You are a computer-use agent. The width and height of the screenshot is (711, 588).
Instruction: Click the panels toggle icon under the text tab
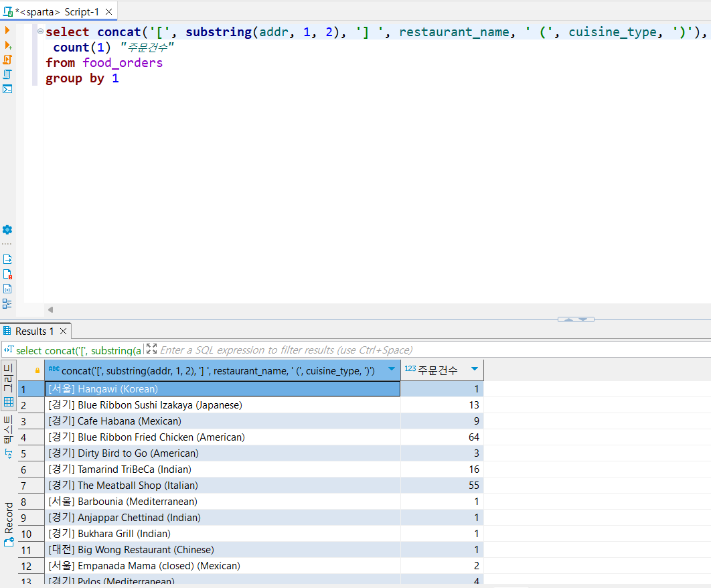point(9,453)
